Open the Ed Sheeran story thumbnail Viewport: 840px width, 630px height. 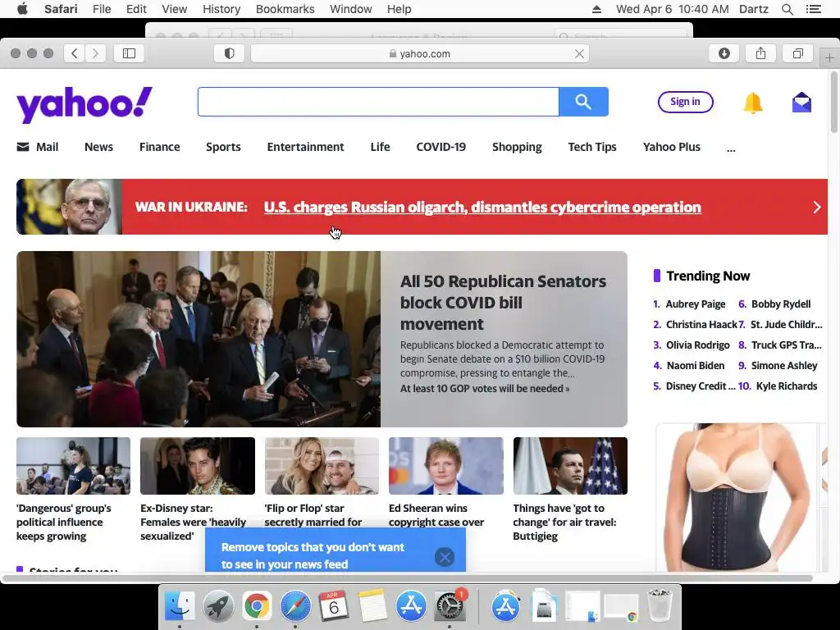445,466
